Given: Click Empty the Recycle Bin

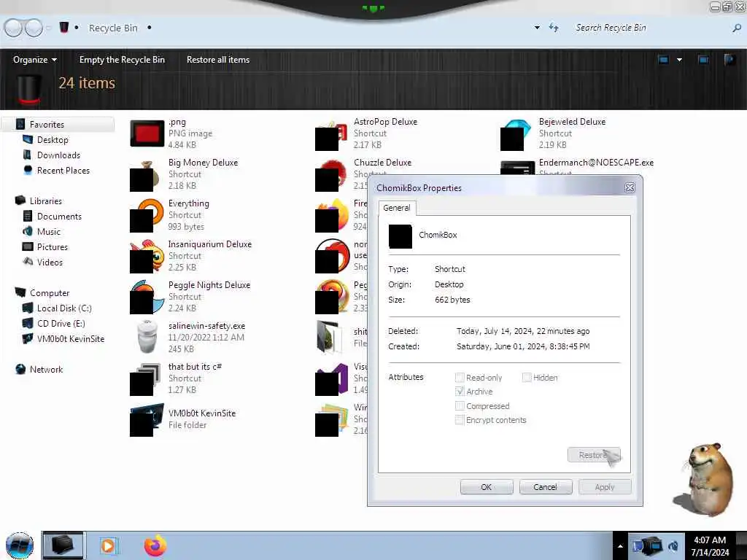Looking at the screenshot, I should coord(122,60).
